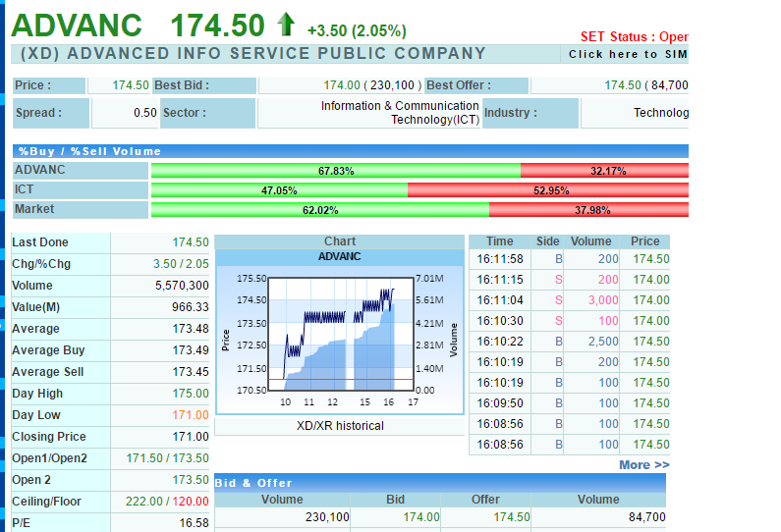Click the Volume value 5,570,300
The image size is (781, 532).
click(x=182, y=286)
